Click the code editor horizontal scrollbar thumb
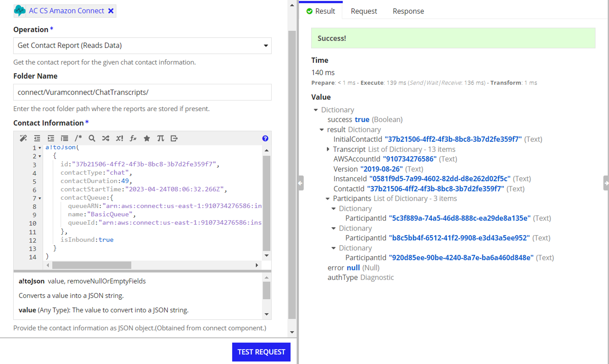 92,265
